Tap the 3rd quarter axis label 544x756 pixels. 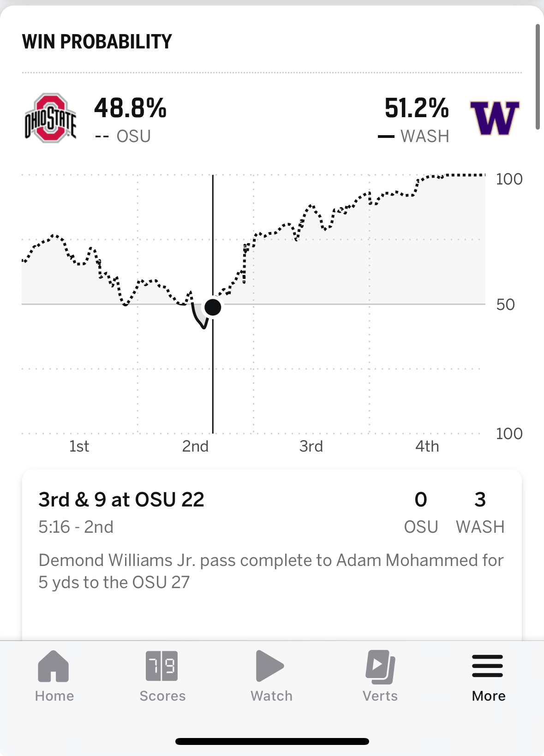pos(311,446)
